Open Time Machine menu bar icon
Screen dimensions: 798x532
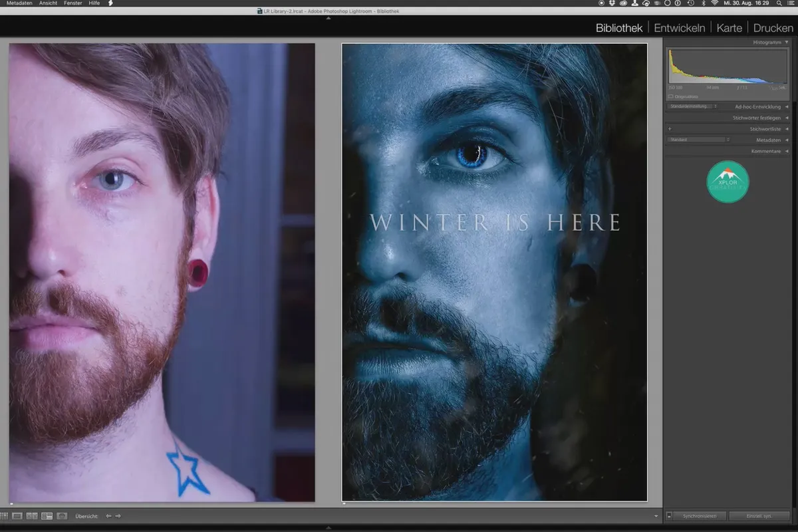point(690,3)
